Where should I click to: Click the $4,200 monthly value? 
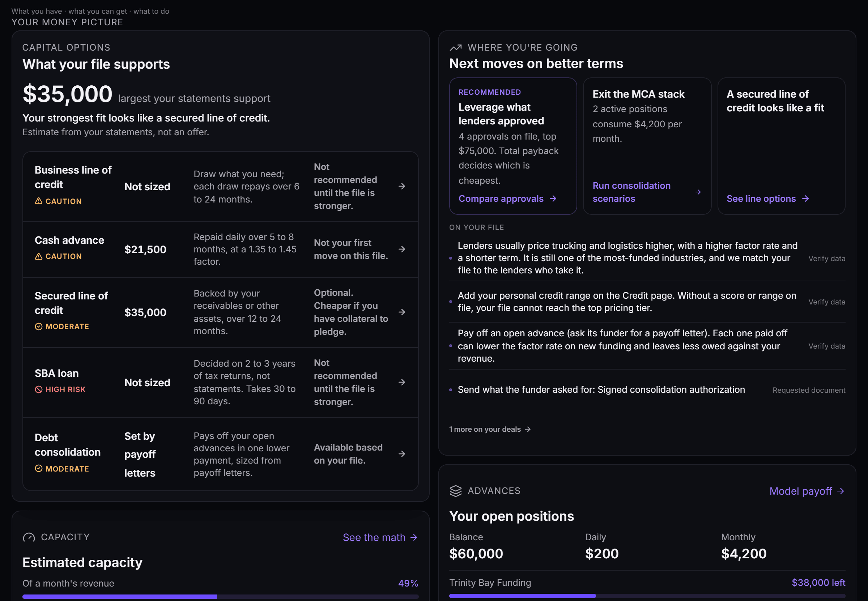744,554
